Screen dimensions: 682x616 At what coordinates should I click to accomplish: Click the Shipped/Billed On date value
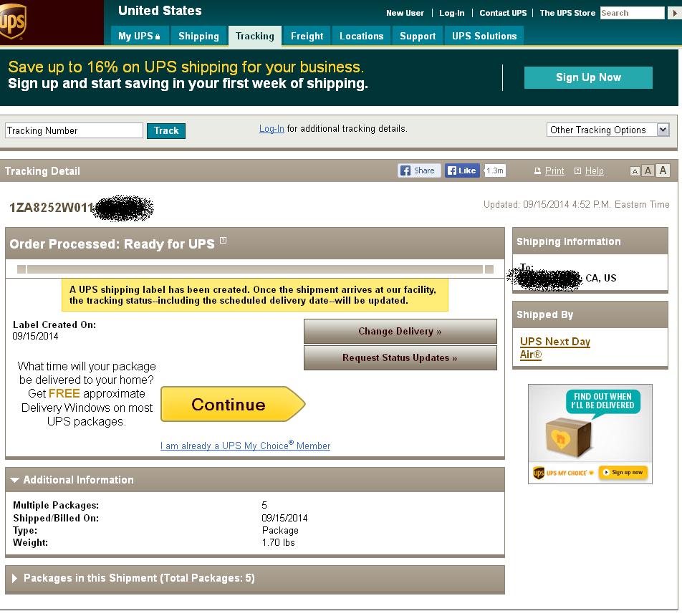[284, 518]
